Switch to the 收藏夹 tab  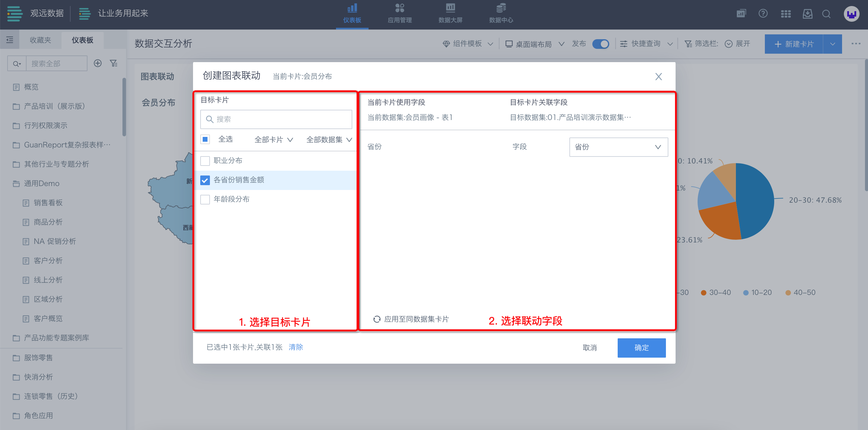(40, 40)
